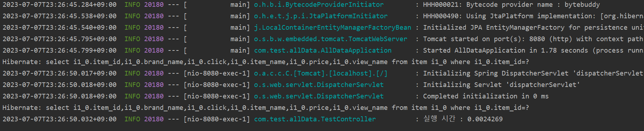The image size is (644, 131).
Task: Click DispatcherServlet logger in 'Initializing Servlet' row
Action: pos(319,85)
